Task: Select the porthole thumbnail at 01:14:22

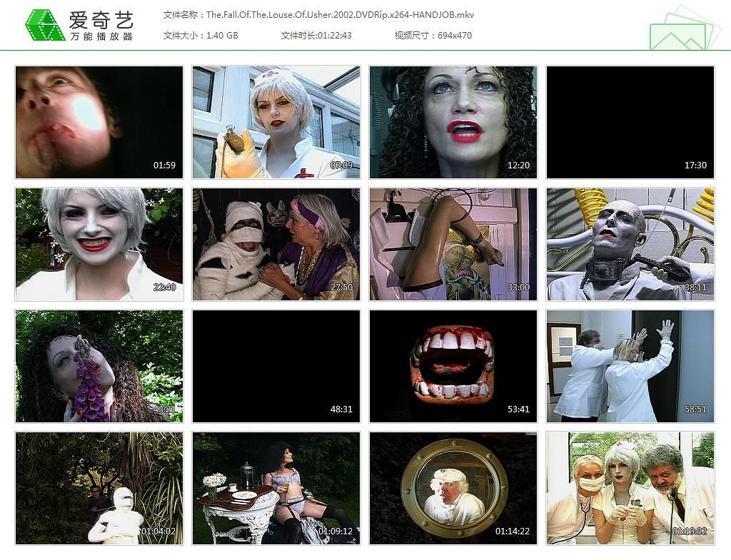Action: tap(453, 488)
